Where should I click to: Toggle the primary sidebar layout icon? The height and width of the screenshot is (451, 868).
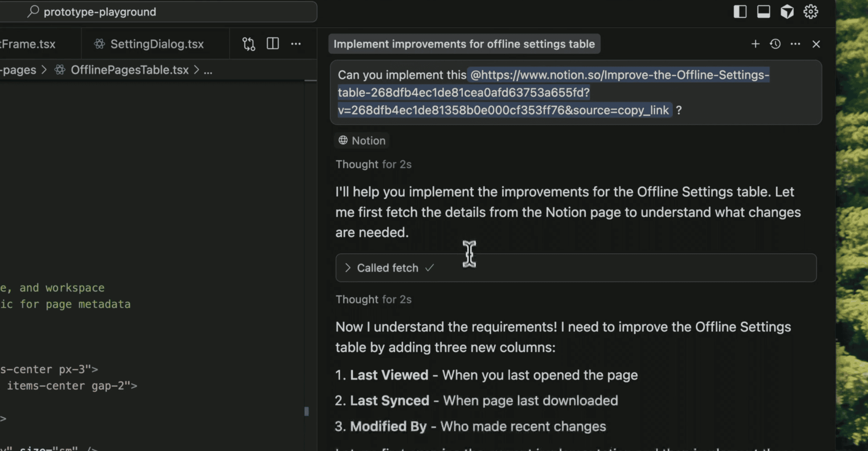click(740, 12)
